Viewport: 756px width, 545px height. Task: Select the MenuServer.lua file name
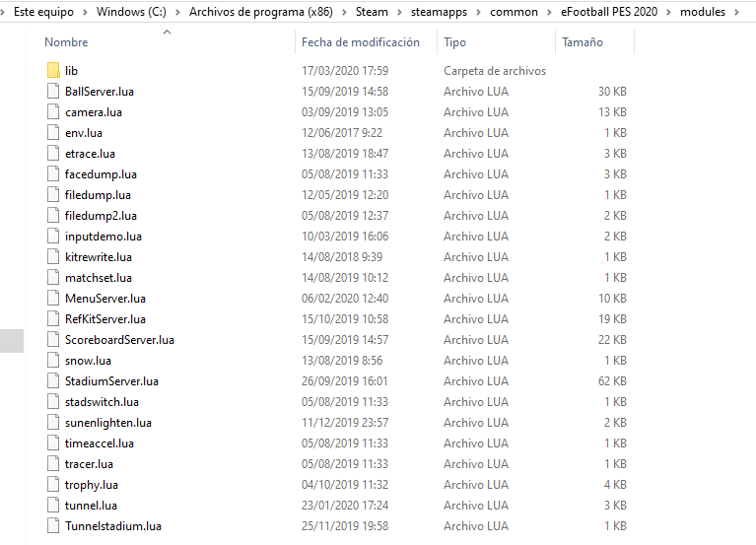pos(105,299)
